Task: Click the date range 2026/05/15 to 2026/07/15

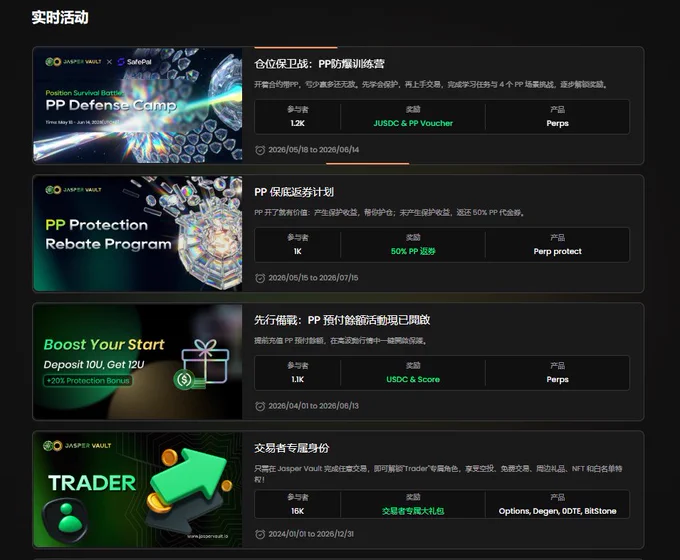Action: click(x=313, y=278)
